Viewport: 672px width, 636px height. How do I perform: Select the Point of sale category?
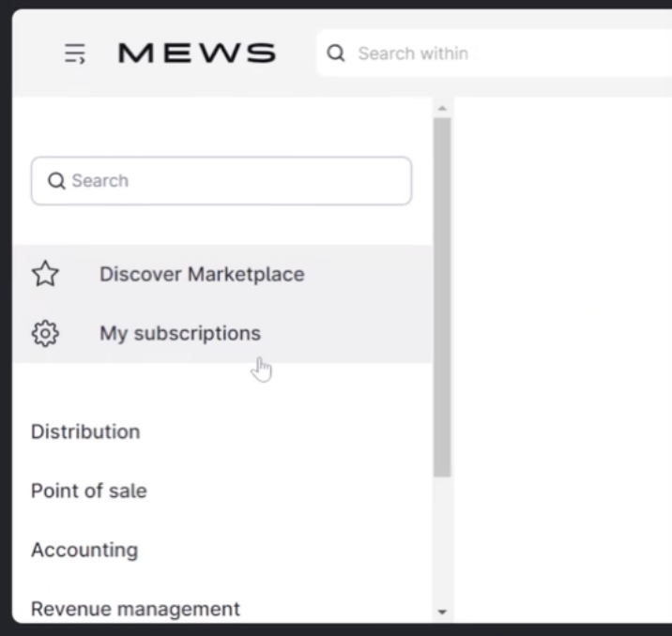click(x=89, y=491)
